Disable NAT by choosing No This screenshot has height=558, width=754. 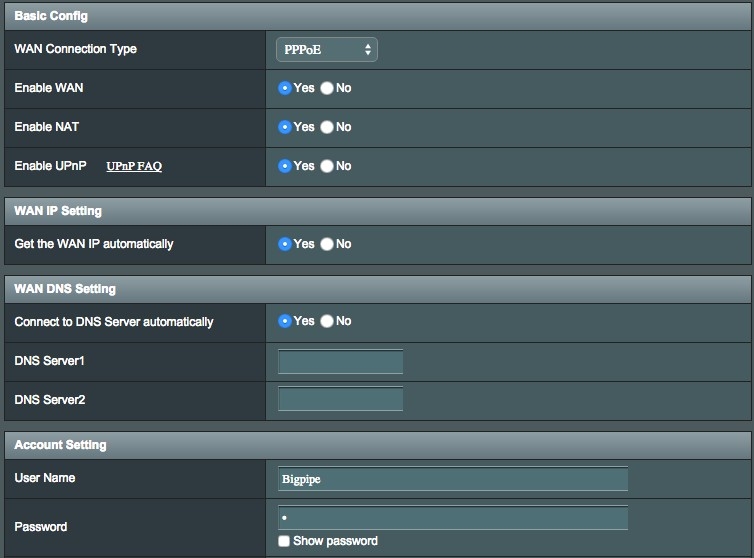(327, 127)
